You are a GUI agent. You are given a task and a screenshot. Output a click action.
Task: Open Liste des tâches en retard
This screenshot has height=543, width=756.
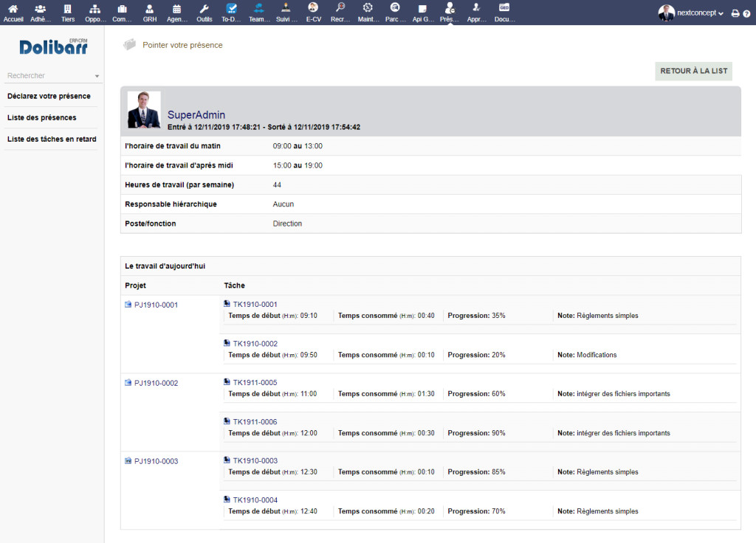52,139
